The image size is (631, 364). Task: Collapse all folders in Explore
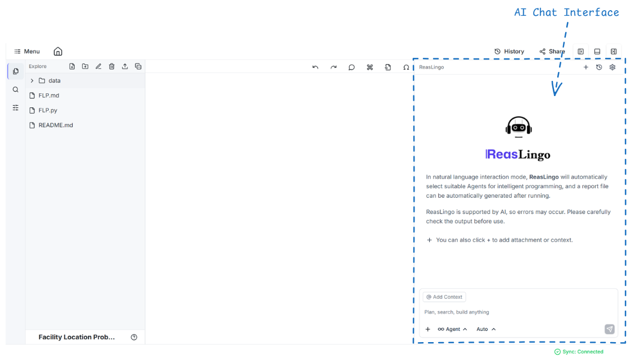tap(138, 66)
